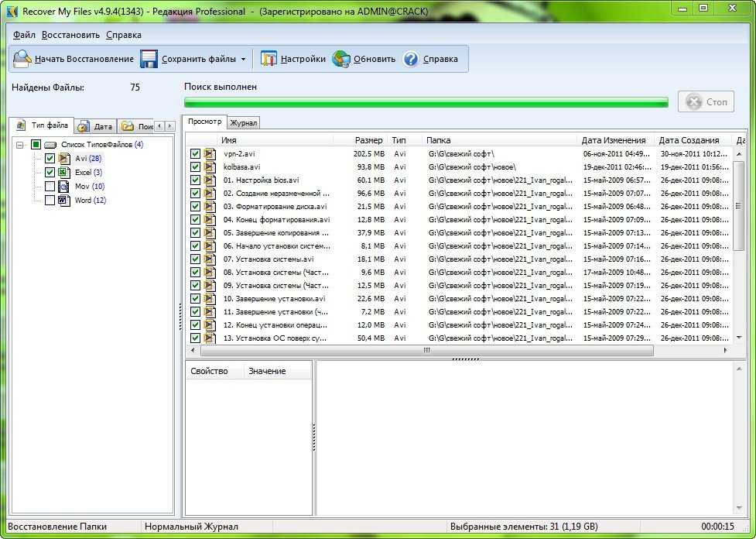Viewport: 756px width, 539px height.
Task: Click the preview pane scroll-up arrow
Action: tap(739, 369)
